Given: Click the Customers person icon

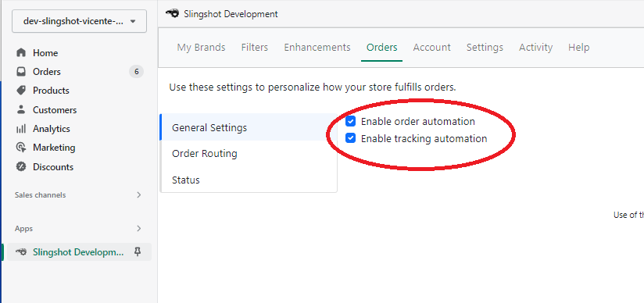Looking at the screenshot, I should tap(21, 109).
